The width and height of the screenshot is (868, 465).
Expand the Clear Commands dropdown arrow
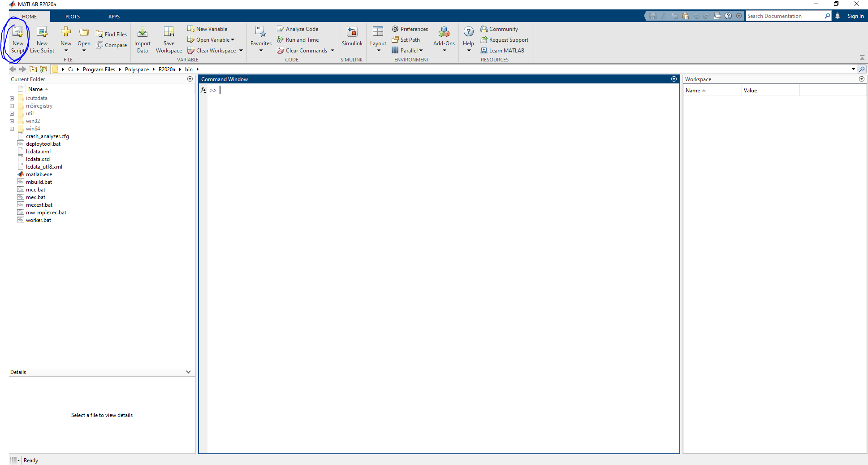333,50
